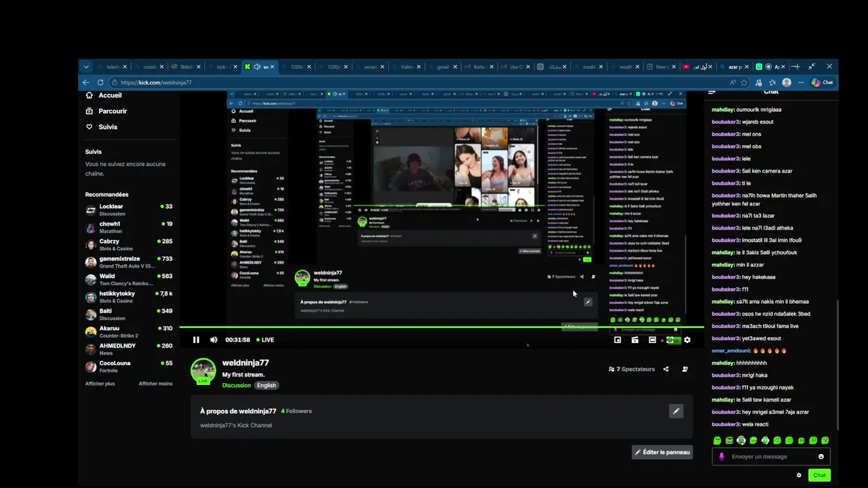Screen dimensions: 868x488
Task: Click the user icon next to share
Action: tap(685, 369)
